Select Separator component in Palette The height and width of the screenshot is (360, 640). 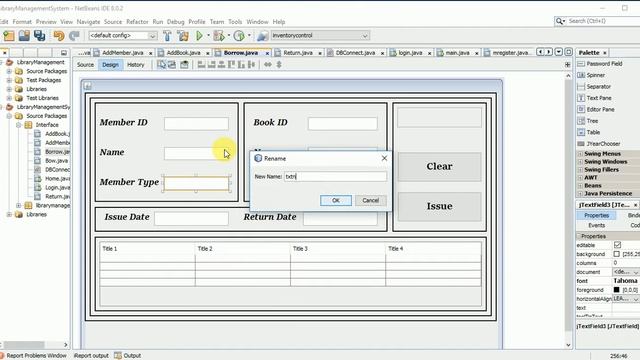598,87
